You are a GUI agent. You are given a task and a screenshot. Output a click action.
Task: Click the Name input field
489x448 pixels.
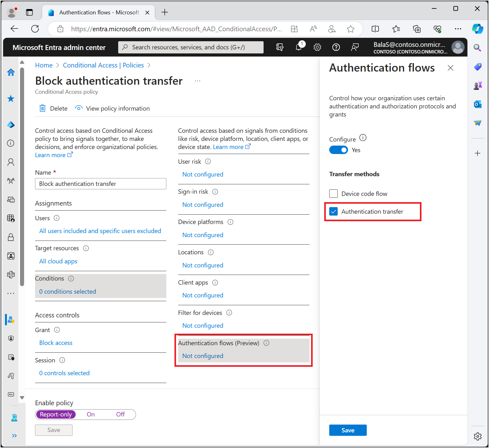click(101, 184)
